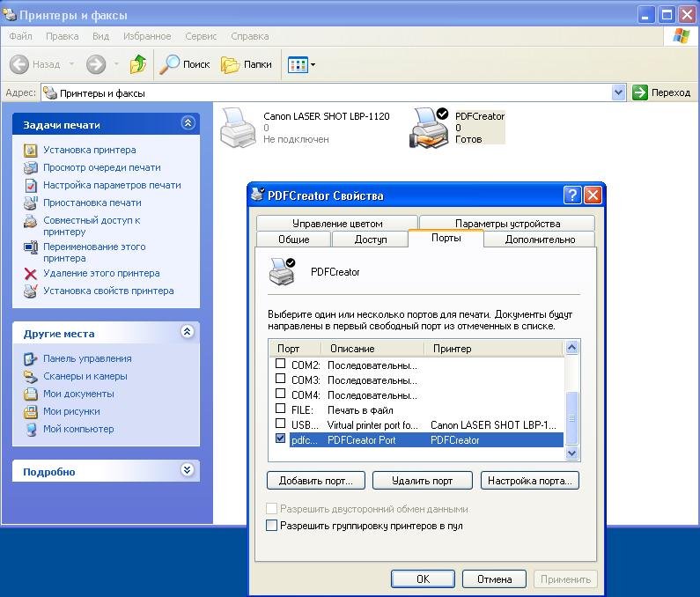Image resolution: width=700 pixels, height=597 pixels.
Task: Go up one folder level icon
Action: pos(138,64)
